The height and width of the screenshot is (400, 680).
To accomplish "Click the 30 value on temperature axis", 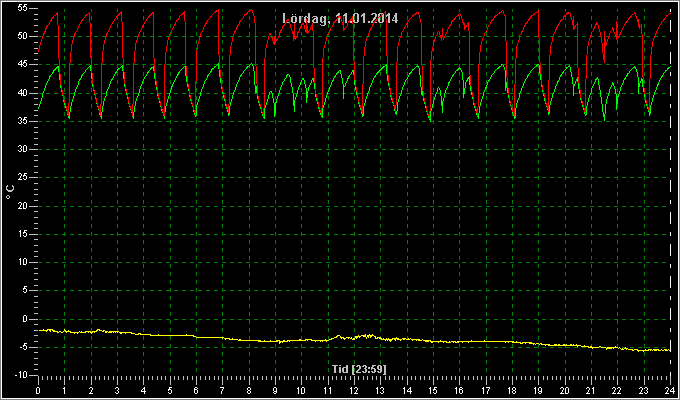I will click(x=23, y=149).
